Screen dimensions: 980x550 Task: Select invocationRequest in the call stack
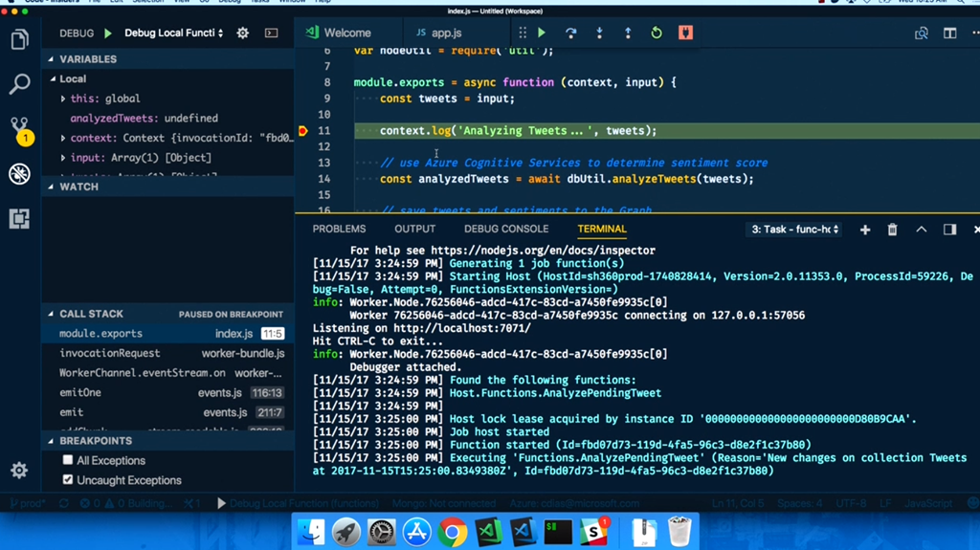click(x=110, y=353)
